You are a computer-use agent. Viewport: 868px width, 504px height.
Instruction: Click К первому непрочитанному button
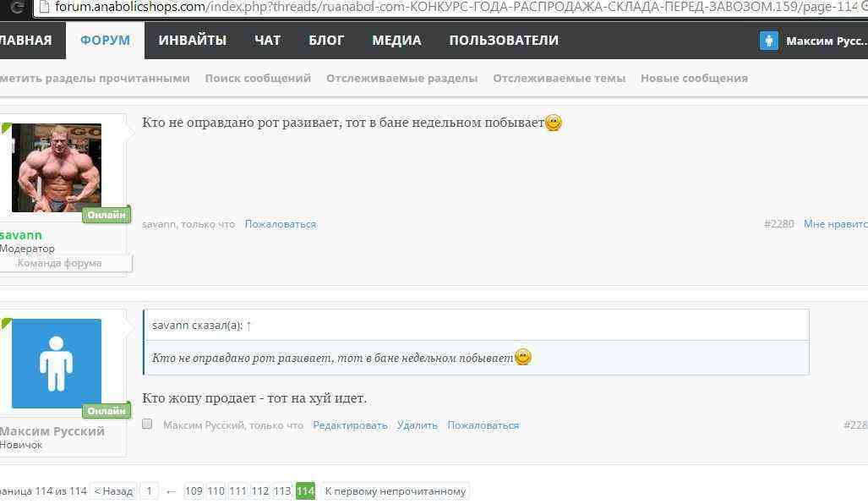coord(395,491)
